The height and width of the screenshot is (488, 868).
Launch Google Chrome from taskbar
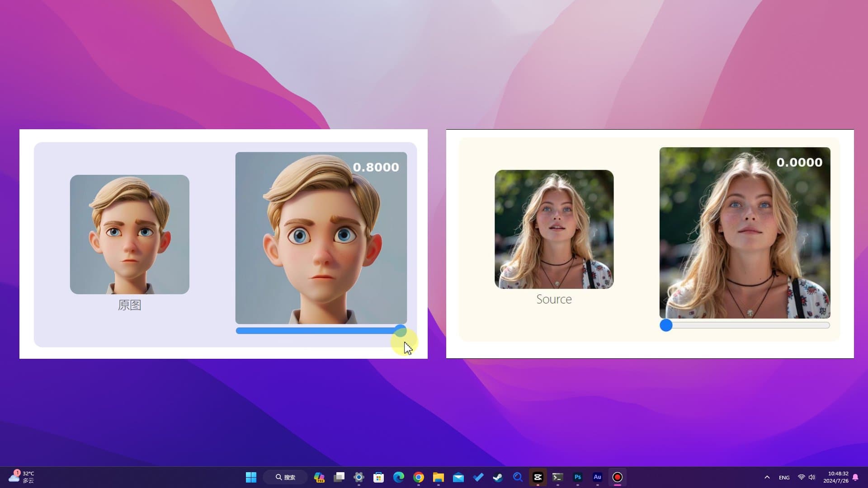pos(419,477)
